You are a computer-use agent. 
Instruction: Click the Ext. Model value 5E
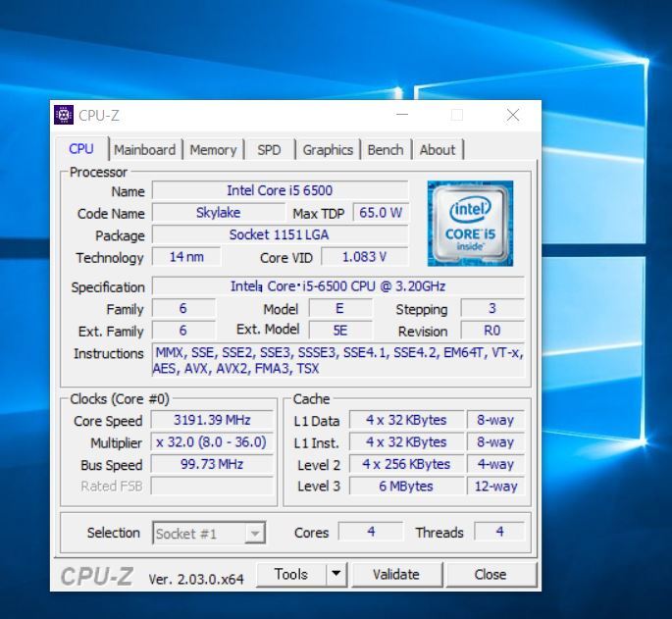point(340,331)
